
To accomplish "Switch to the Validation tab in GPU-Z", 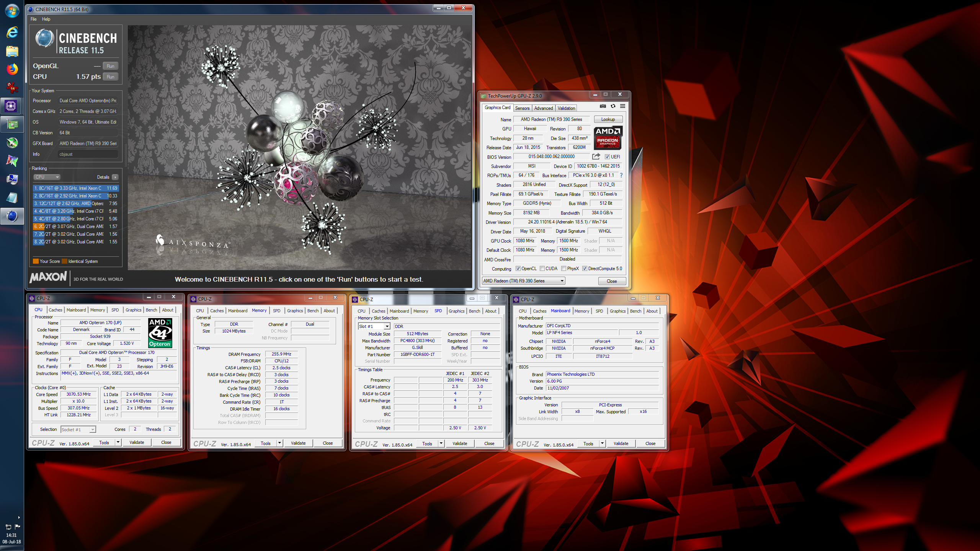I will [x=566, y=108].
